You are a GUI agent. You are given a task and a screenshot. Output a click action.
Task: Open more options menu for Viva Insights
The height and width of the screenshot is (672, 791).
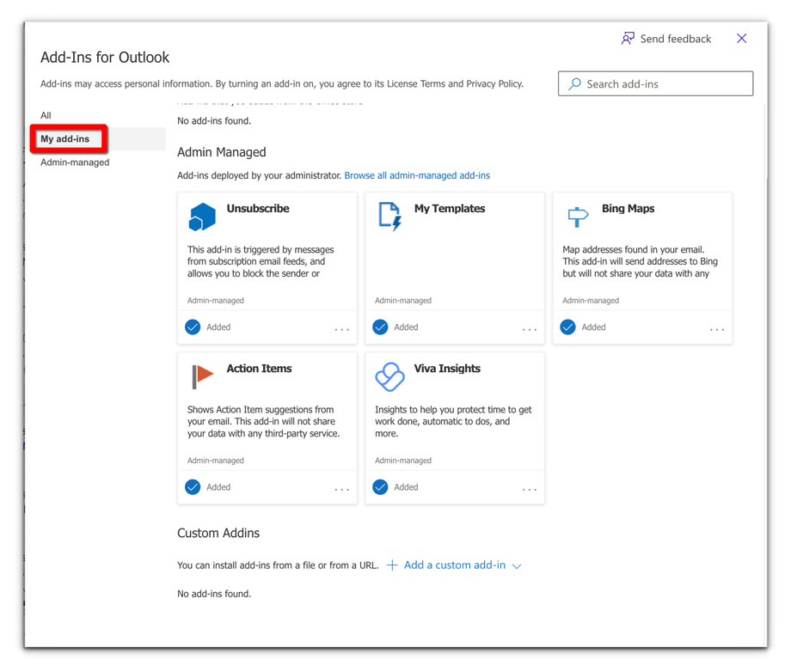529,489
